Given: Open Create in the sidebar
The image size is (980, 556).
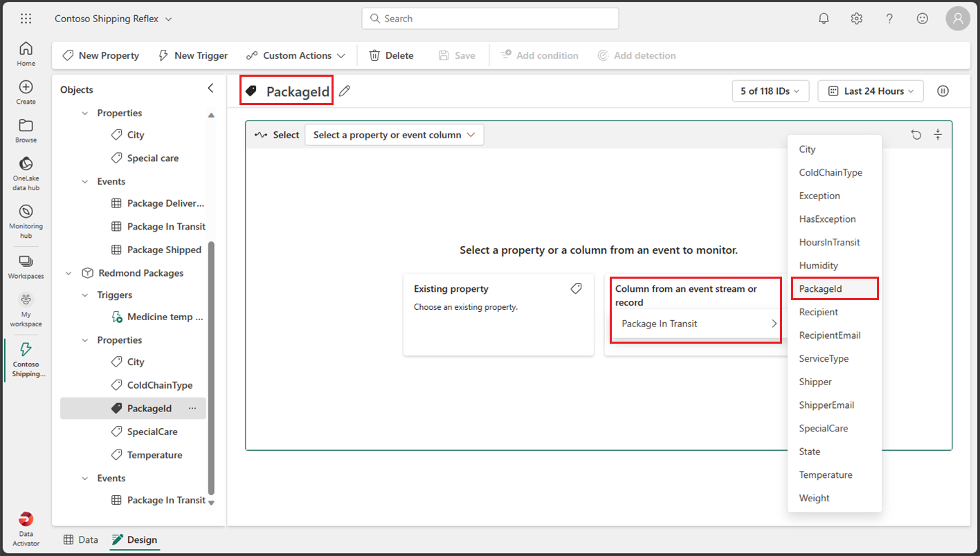Looking at the screenshot, I should 26,93.
